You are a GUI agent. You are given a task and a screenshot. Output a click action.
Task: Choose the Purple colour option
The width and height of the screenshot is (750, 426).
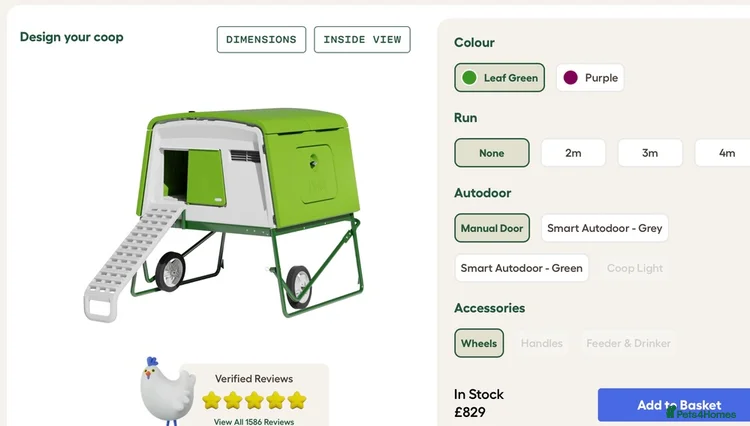pyautogui.click(x=590, y=77)
